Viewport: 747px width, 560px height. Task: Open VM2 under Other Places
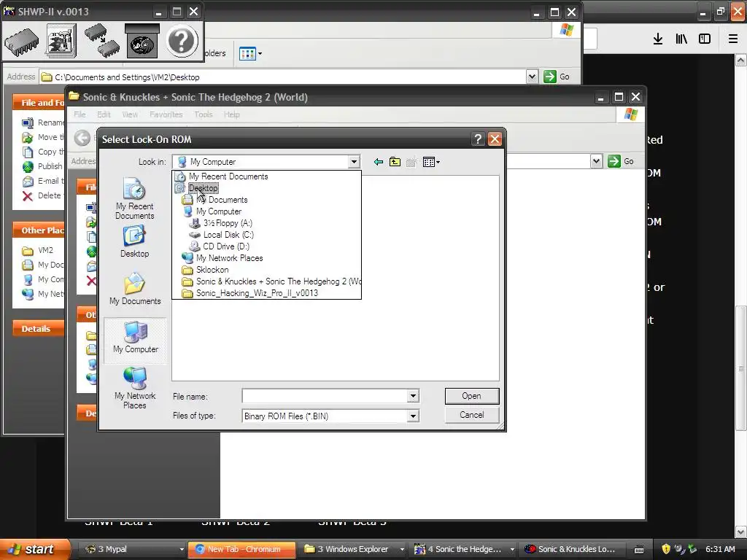pyautogui.click(x=38, y=251)
